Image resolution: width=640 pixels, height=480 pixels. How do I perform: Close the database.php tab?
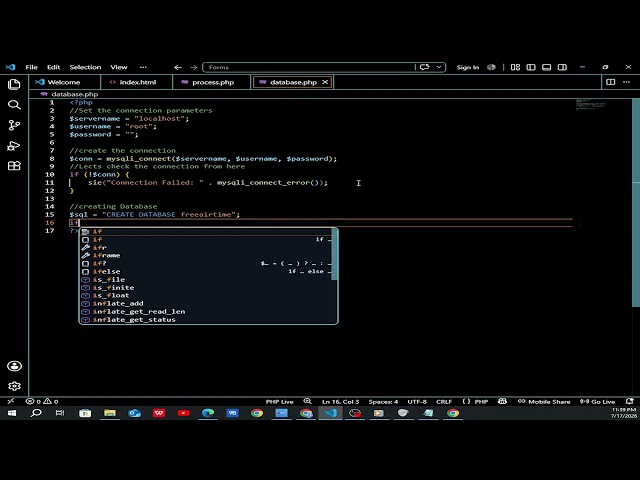[325, 82]
